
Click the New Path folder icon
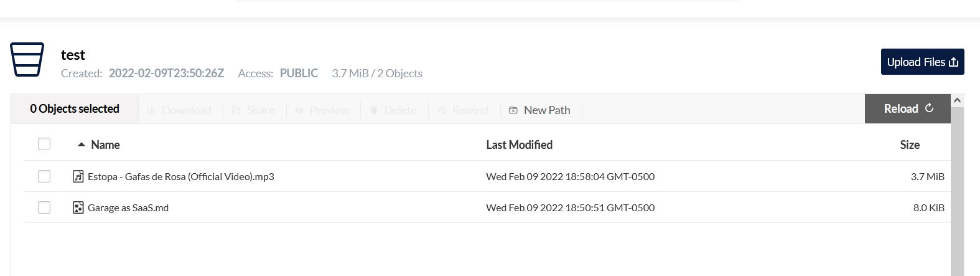pos(513,110)
